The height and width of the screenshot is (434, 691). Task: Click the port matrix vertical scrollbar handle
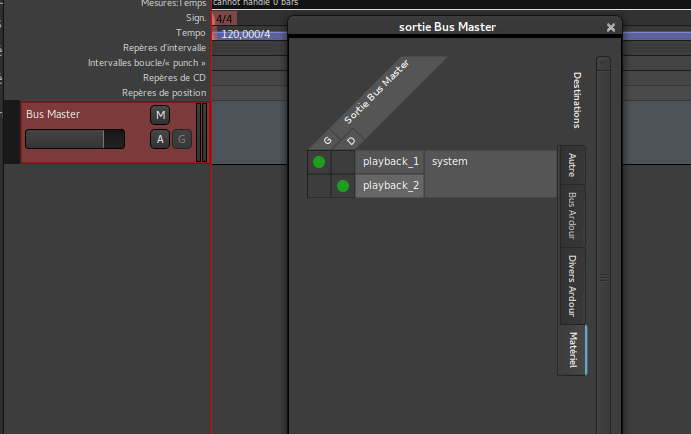click(603, 278)
